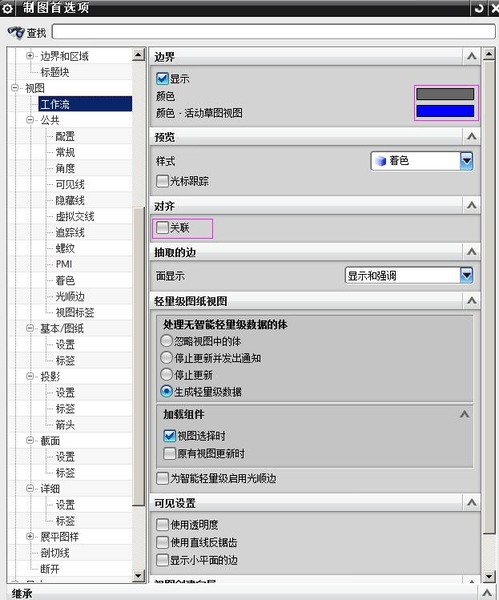Expand the 展平图样 tree node
The width and height of the screenshot is (499, 600).
tap(30, 536)
